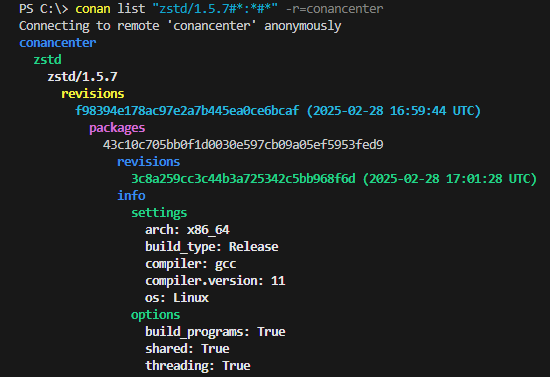
Task: Click the 'build_programs: True' line
Action: (215, 332)
